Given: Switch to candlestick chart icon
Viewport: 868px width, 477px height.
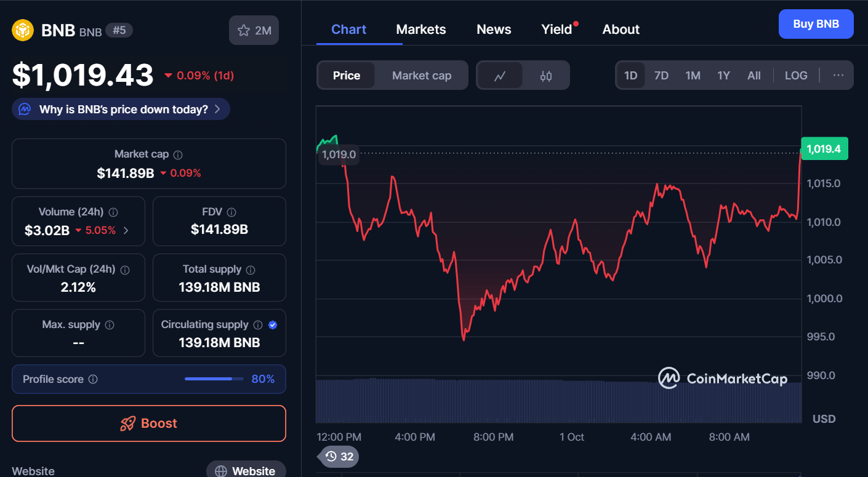Looking at the screenshot, I should click(x=545, y=76).
